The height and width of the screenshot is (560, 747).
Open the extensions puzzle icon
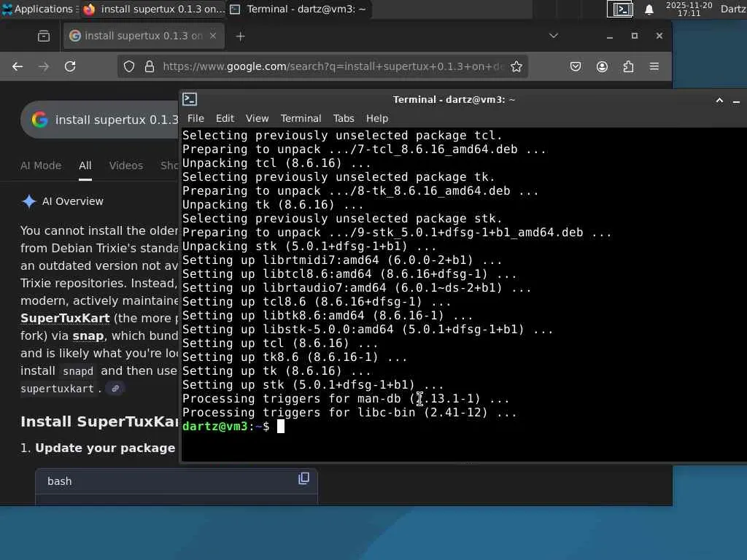click(628, 66)
